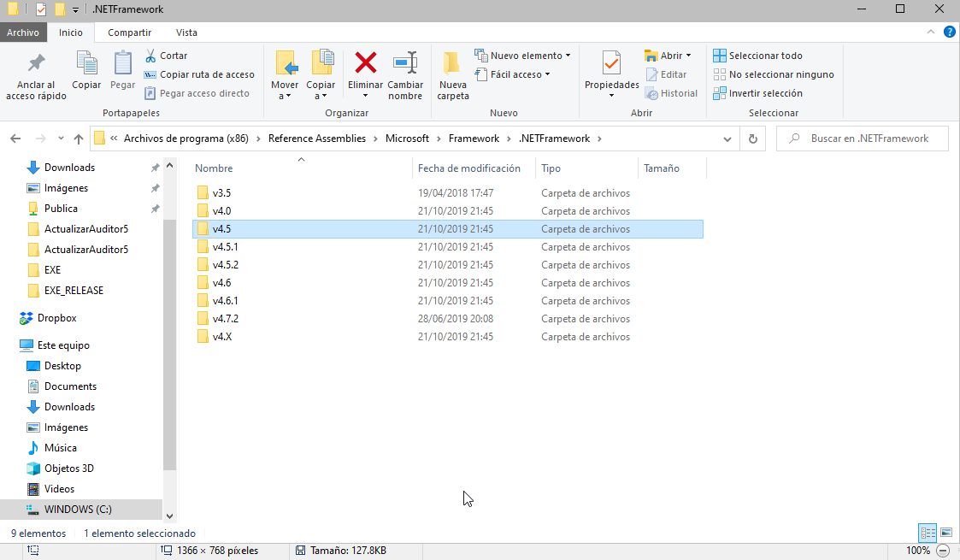The height and width of the screenshot is (560, 960).
Task: Copy path with Copiar ruta de acceso
Action: [199, 74]
